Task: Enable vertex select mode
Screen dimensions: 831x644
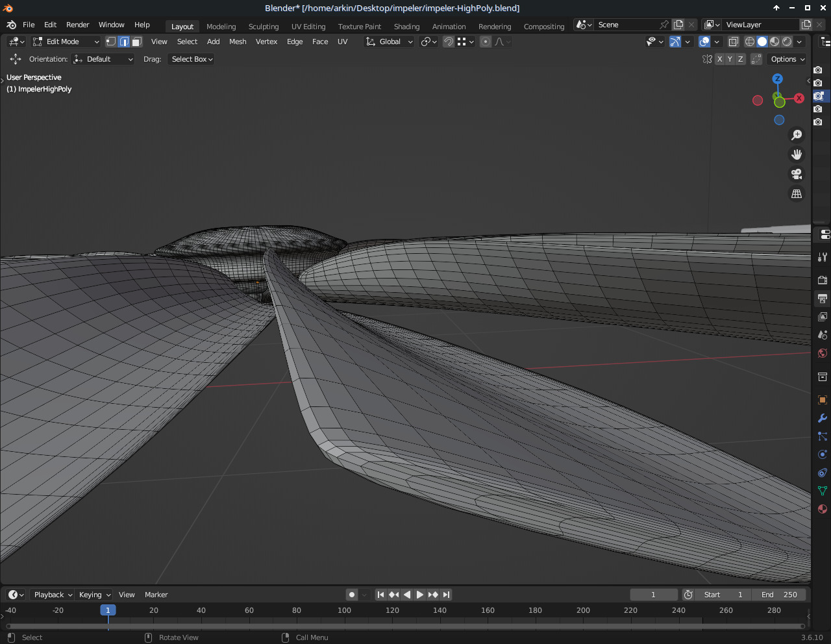Action: (111, 42)
